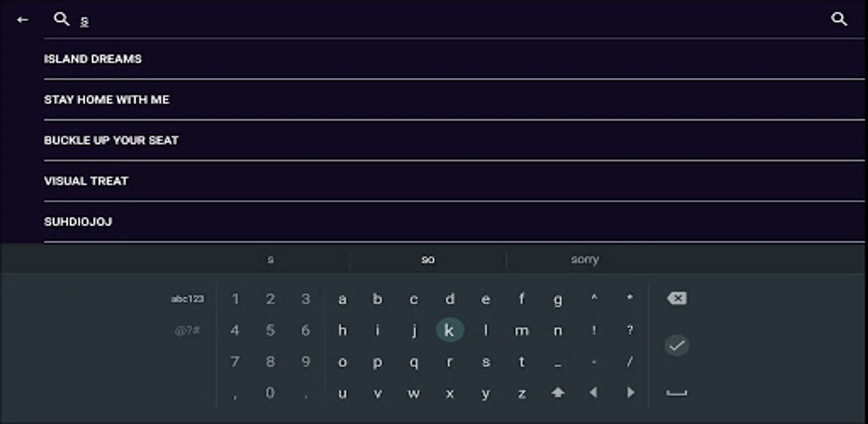This screenshot has height=424, width=868.
Task: Move cursor right with right arrow key
Action: [630, 392]
